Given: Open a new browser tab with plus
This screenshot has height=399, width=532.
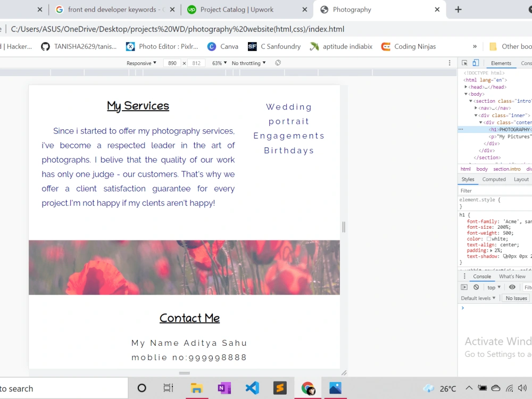Looking at the screenshot, I should pyautogui.click(x=458, y=10).
